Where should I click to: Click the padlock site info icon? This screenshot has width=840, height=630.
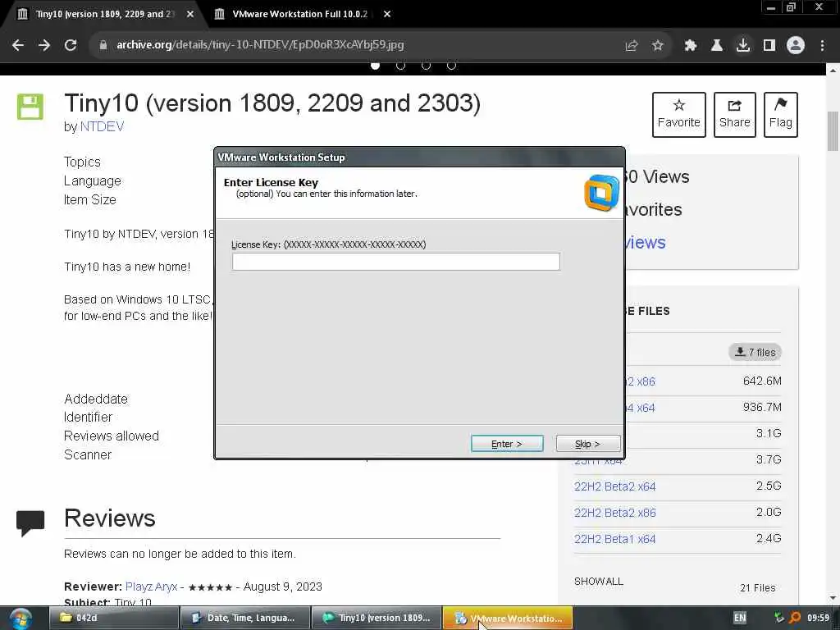coord(103,45)
